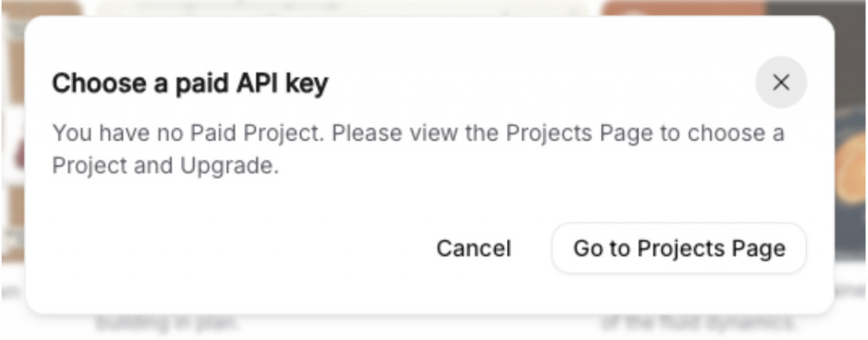Close the dialog with the X icon
Viewport: 868px width, 340px height.
[x=781, y=82]
